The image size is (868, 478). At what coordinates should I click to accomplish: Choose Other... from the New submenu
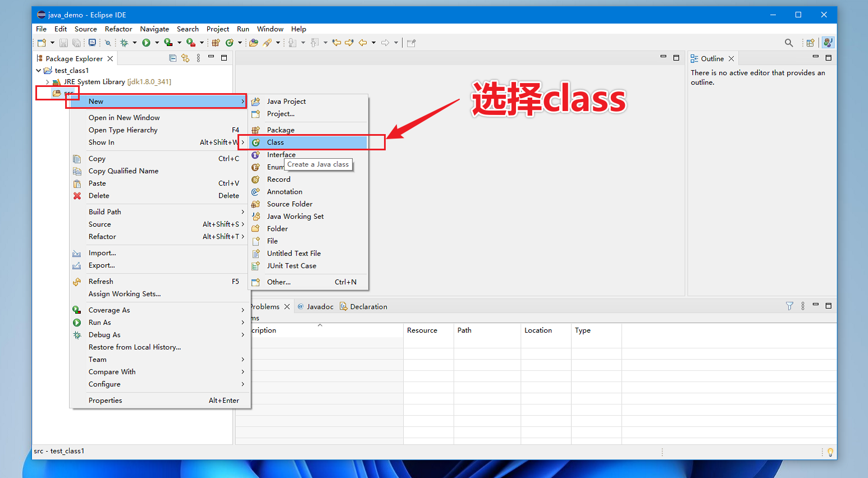tap(308, 282)
